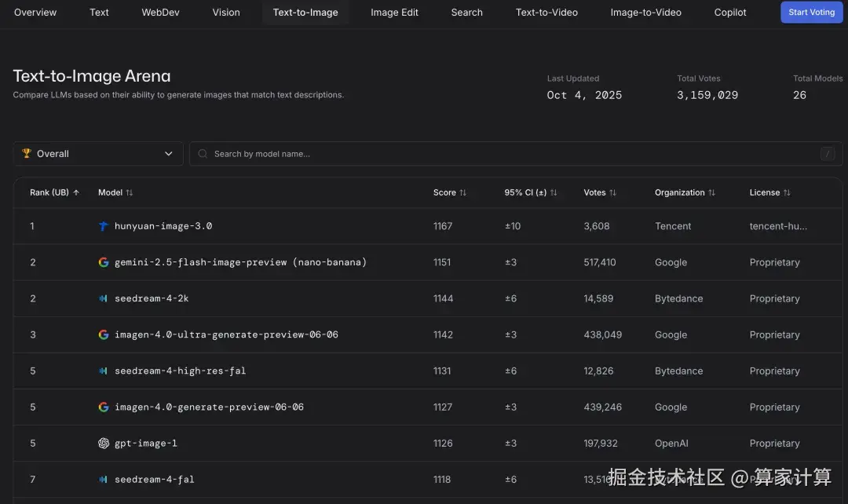Click the magnifier icon in search box
The height and width of the screenshot is (504, 848).
pyautogui.click(x=203, y=154)
